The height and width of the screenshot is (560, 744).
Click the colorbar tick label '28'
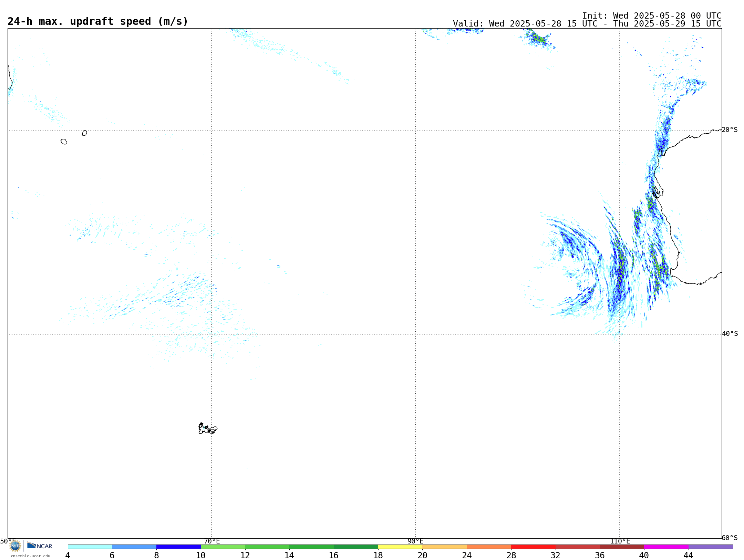tap(511, 556)
